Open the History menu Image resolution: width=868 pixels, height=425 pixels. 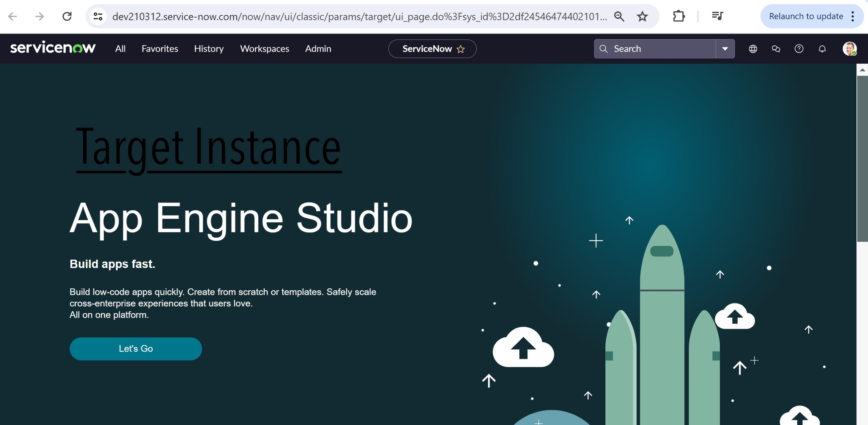[209, 49]
